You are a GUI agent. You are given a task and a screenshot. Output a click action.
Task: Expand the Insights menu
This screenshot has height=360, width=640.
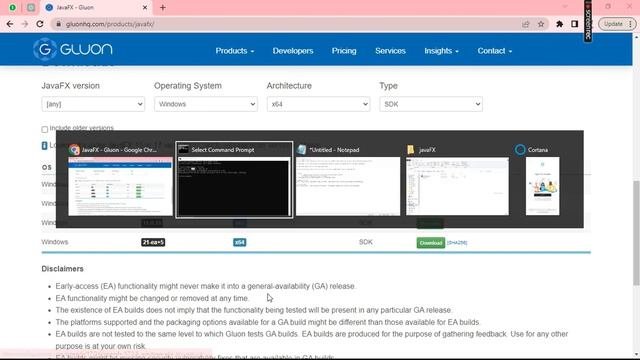pos(441,51)
